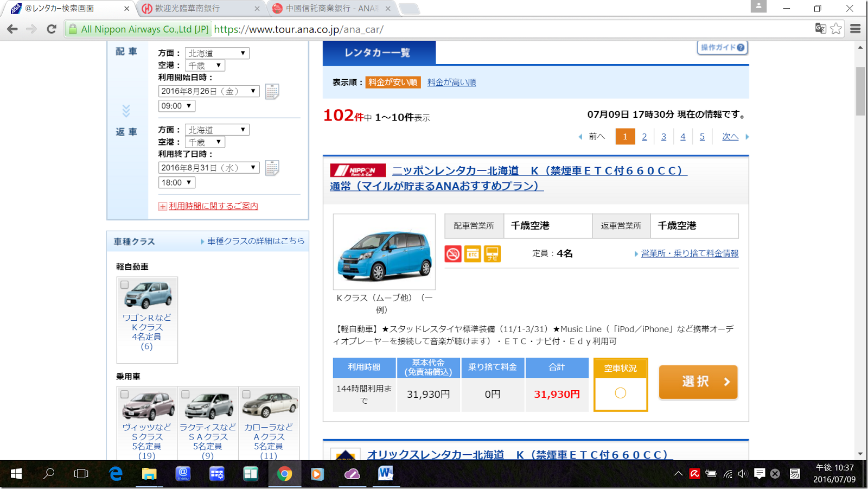The width and height of the screenshot is (868, 489).
Task: Open Chrome from taskbar
Action: pos(284,474)
